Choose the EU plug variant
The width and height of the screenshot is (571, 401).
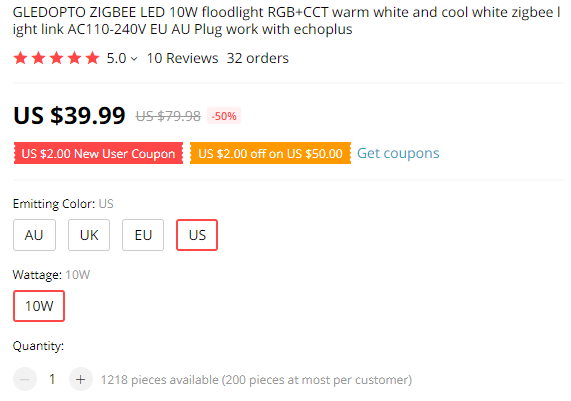point(143,235)
